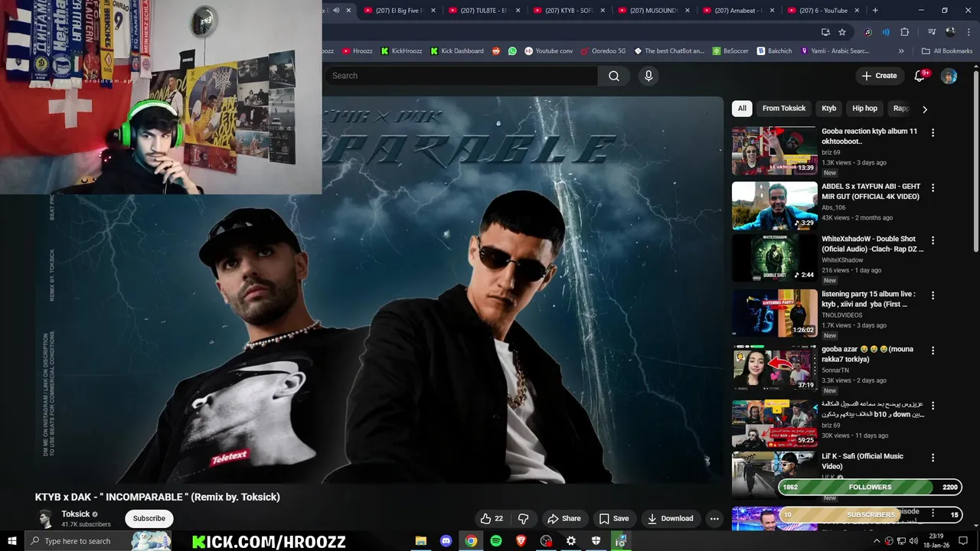Open BeSoccer bookmark
The width and height of the screenshot is (980, 551).
tap(731, 51)
